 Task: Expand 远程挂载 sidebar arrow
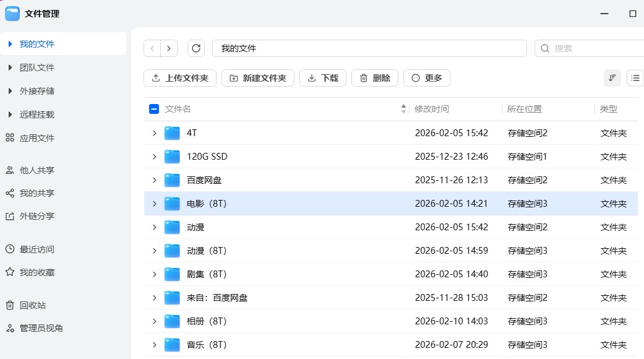11,114
